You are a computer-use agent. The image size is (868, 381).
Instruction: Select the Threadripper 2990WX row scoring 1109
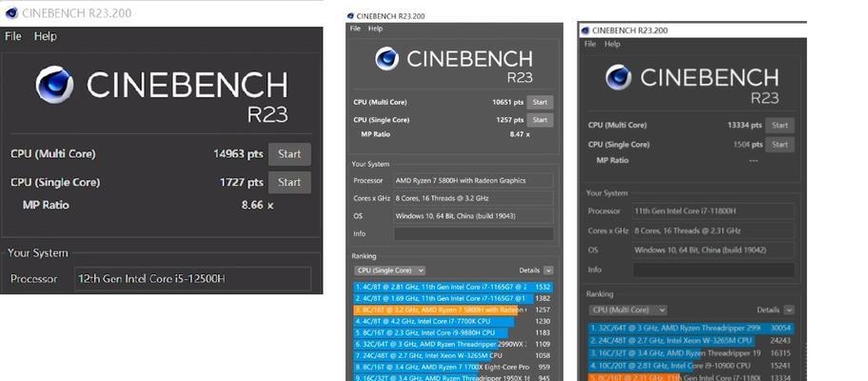[453, 344]
